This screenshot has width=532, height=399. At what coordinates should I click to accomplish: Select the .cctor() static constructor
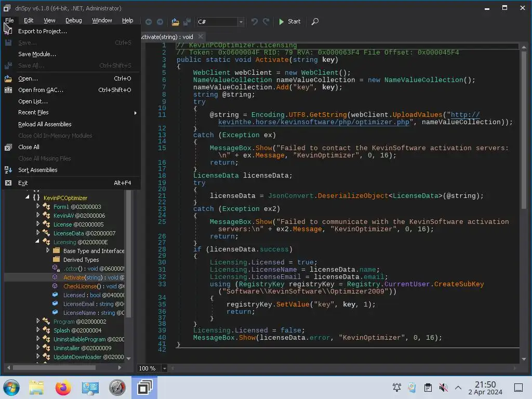(94, 269)
